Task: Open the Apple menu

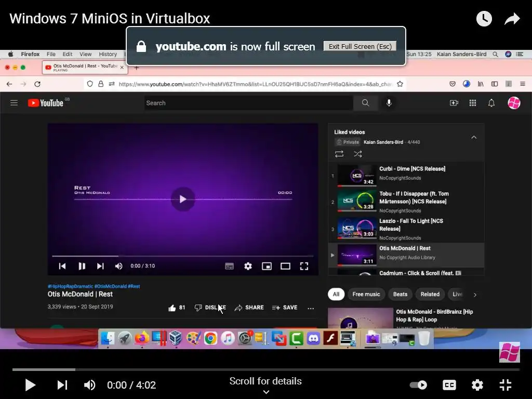Action: pos(10,54)
